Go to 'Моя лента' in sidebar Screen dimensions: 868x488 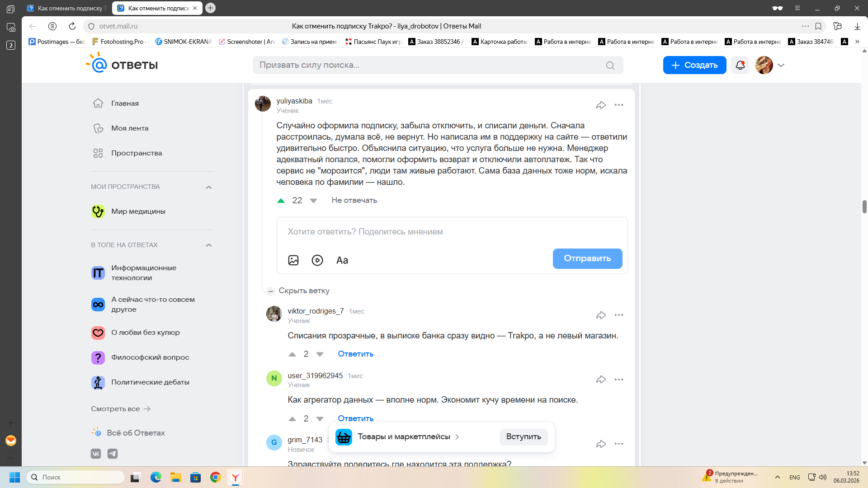click(130, 128)
